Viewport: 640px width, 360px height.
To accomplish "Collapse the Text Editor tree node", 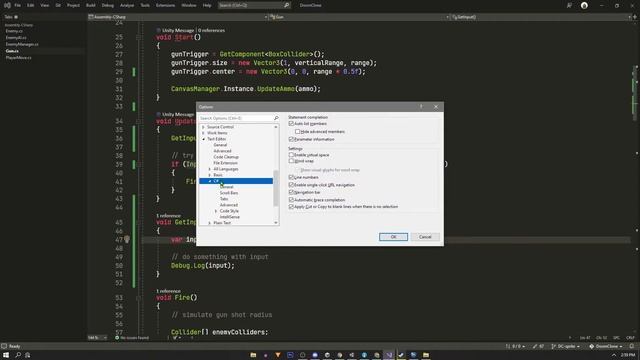I will click(x=203, y=139).
